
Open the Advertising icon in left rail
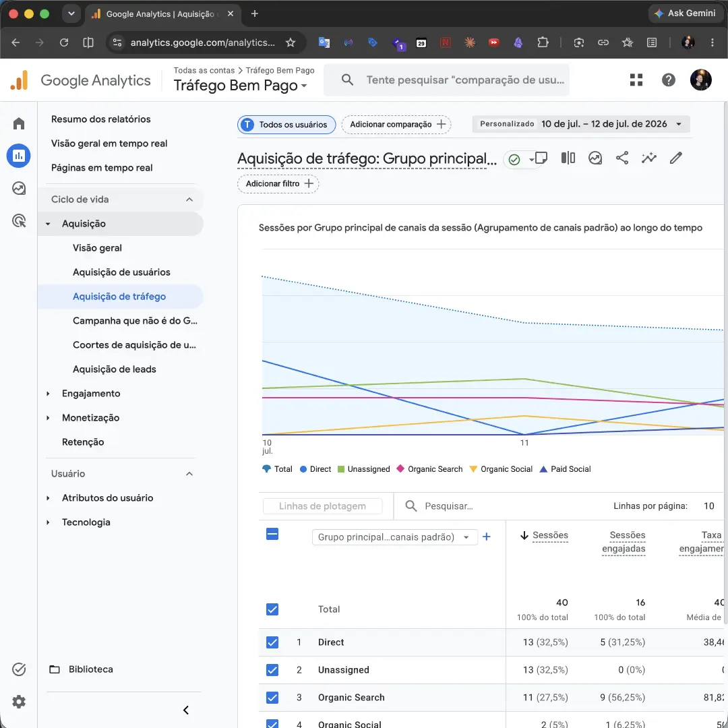coord(19,220)
